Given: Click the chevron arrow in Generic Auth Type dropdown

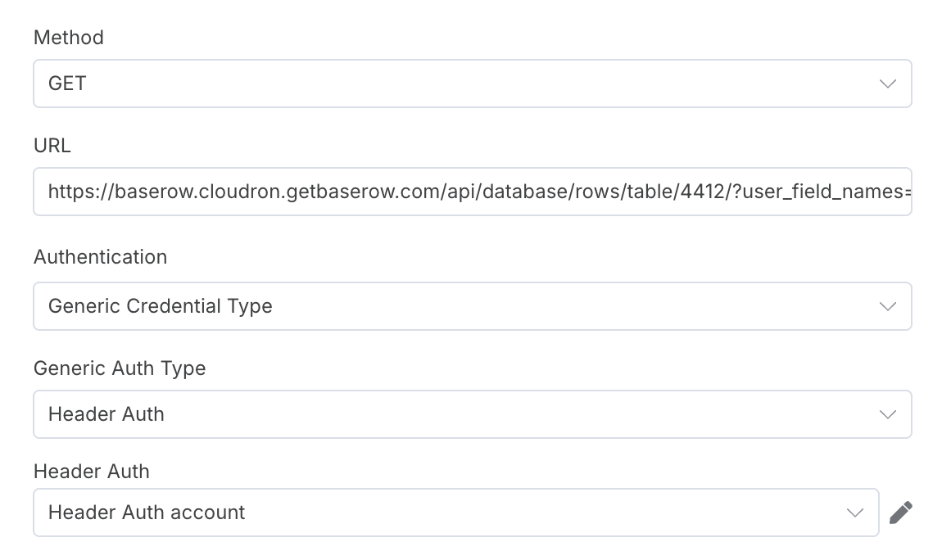Looking at the screenshot, I should point(887,414).
